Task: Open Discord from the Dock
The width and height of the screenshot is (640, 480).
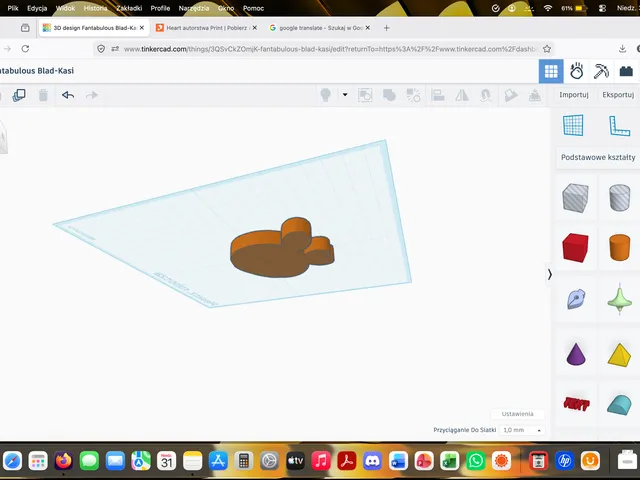Action: (372, 461)
